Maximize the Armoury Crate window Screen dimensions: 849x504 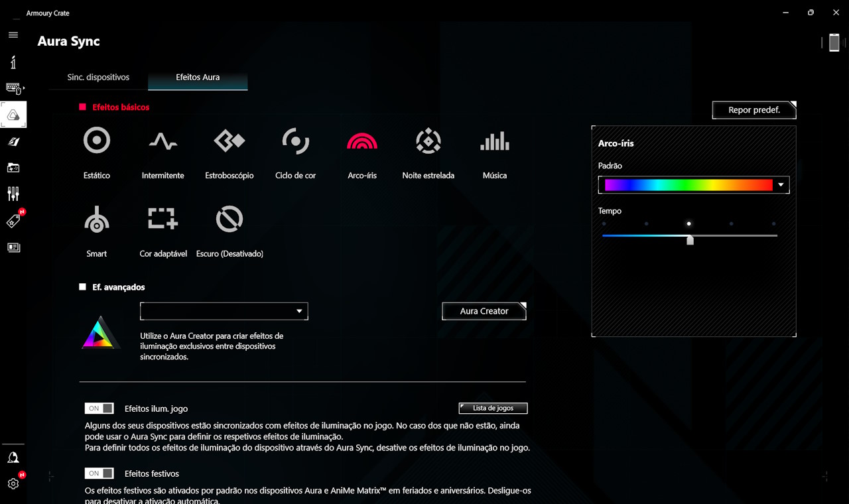click(811, 13)
